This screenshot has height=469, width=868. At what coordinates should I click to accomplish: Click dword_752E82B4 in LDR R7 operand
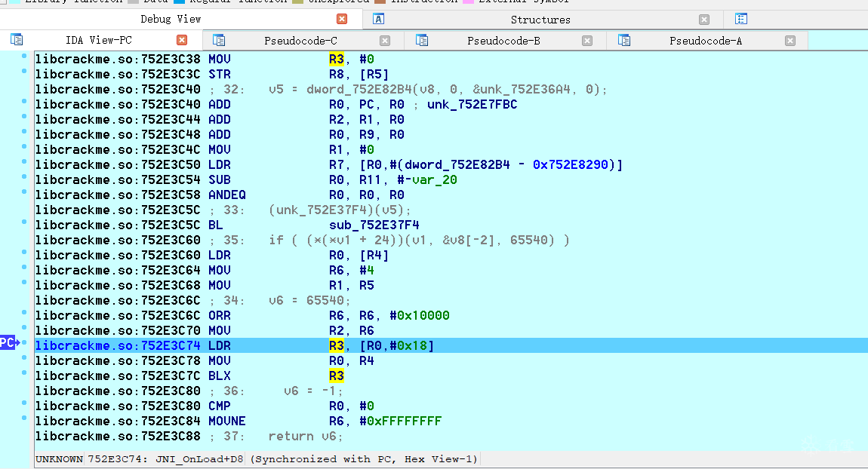(x=457, y=165)
